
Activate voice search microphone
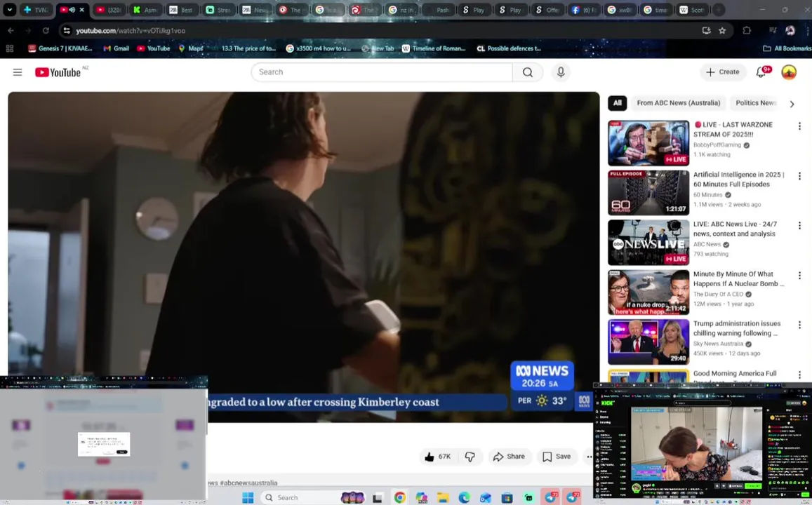click(561, 72)
